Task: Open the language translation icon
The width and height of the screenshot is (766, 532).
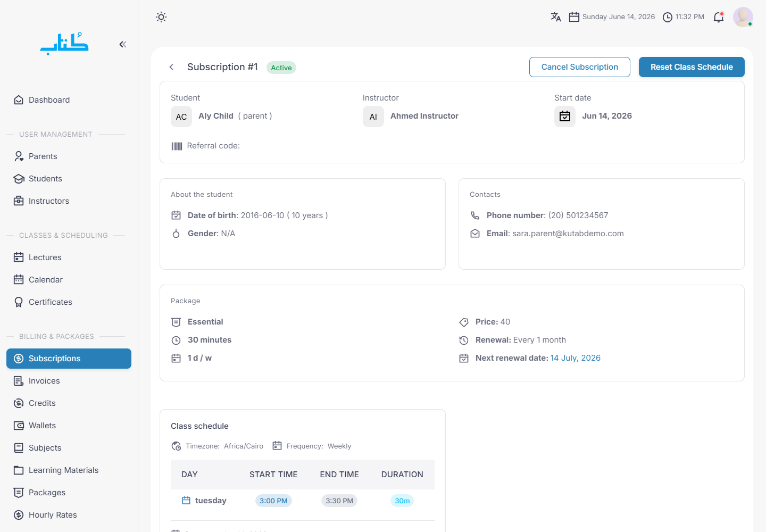Action: [556, 17]
